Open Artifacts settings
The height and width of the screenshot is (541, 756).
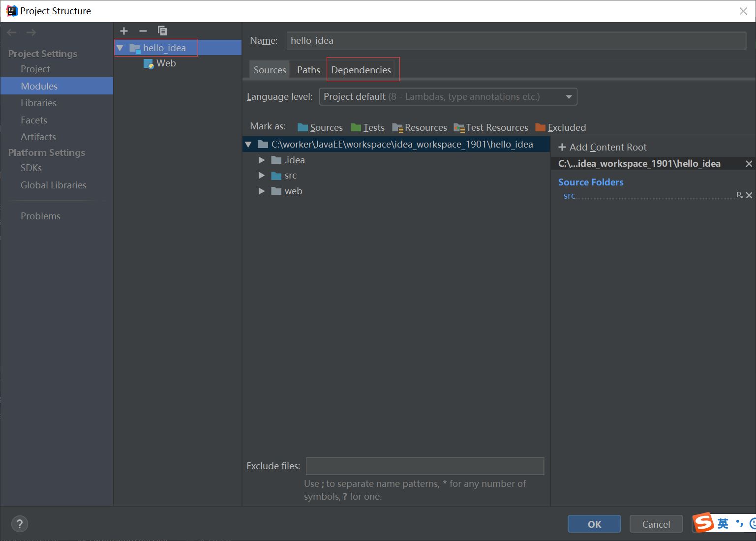[x=38, y=137]
